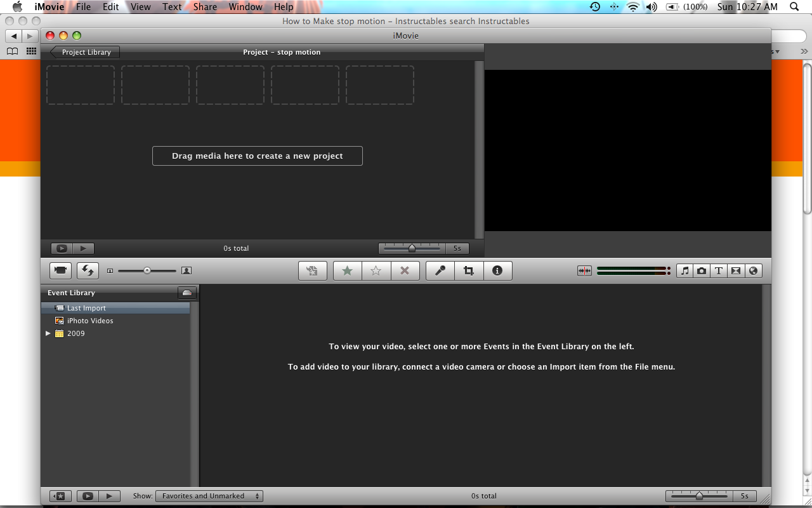Mark selection as favorite with solid star
The height and width of the screenshot is (508, 812).
coord(348,271)
